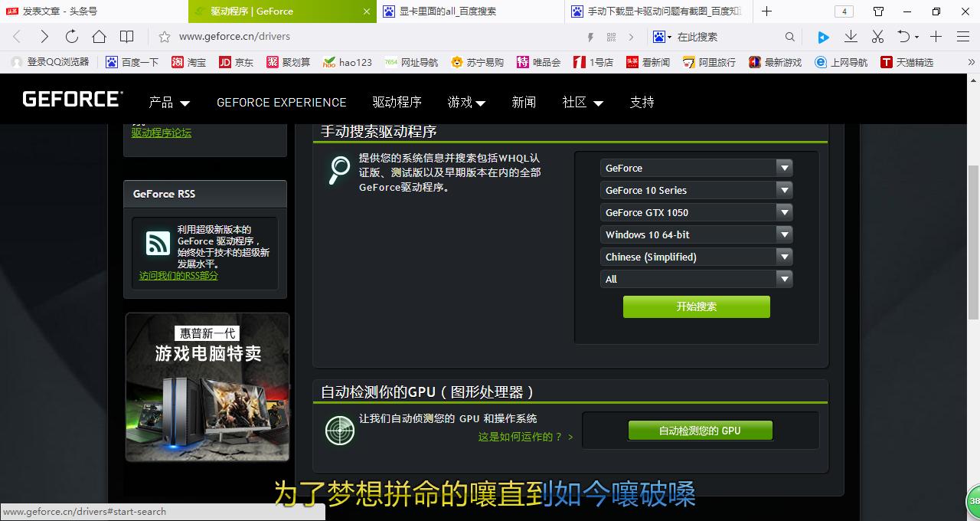Bookmark page with the star icon
The width and height of the screenshot is (980, 521).
tap(164, 37)
